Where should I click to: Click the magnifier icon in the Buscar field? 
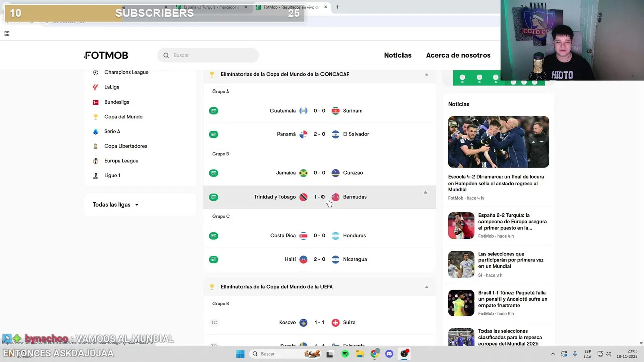(x=166, y=55)
